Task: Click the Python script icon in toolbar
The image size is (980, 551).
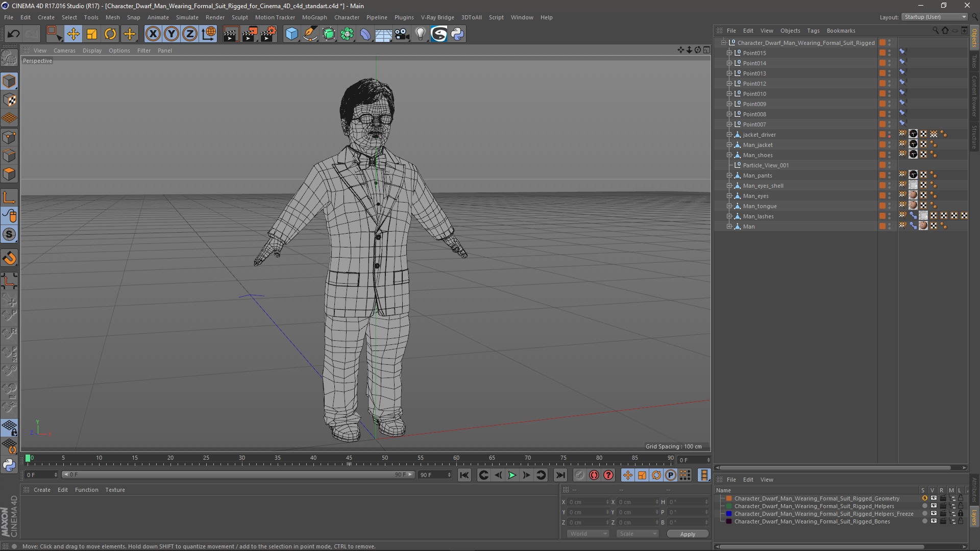Action: 457,34
